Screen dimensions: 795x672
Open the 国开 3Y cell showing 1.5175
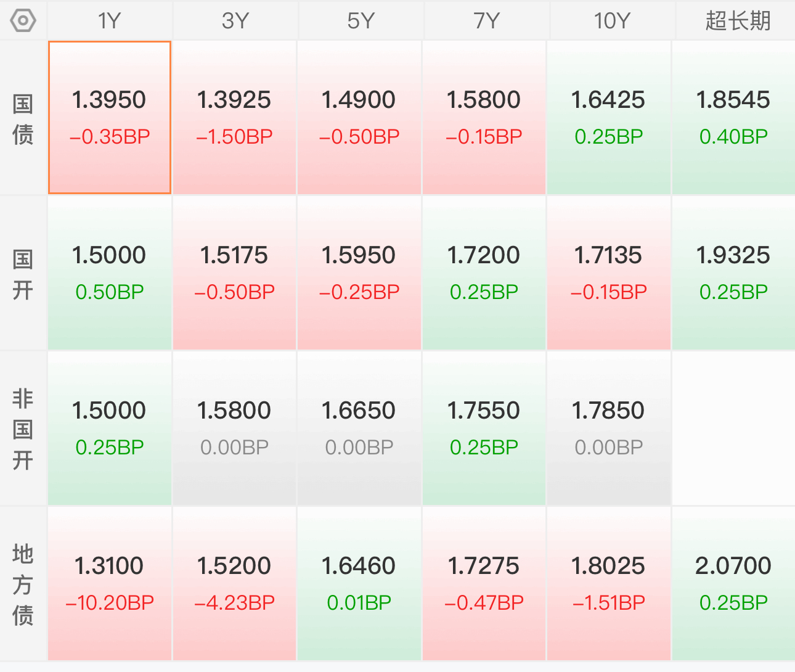click(x=234, y=273)
